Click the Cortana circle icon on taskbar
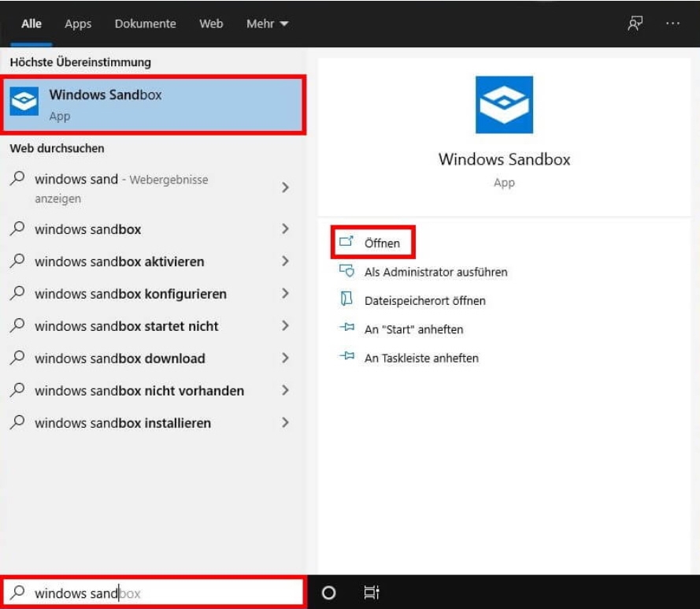This screenshot has height=609, width=700. (x=328, y=592)
